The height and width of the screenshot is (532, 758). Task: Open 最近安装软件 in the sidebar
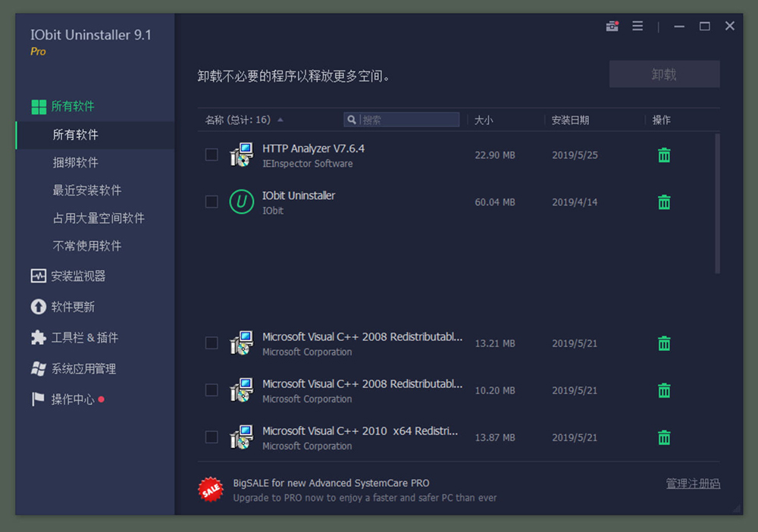[x=87, y=190]
